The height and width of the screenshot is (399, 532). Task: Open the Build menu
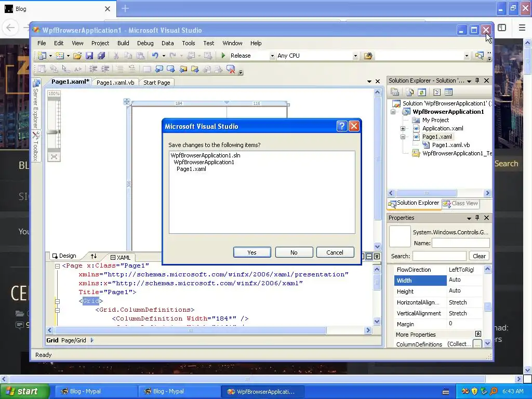coord(123,43)
